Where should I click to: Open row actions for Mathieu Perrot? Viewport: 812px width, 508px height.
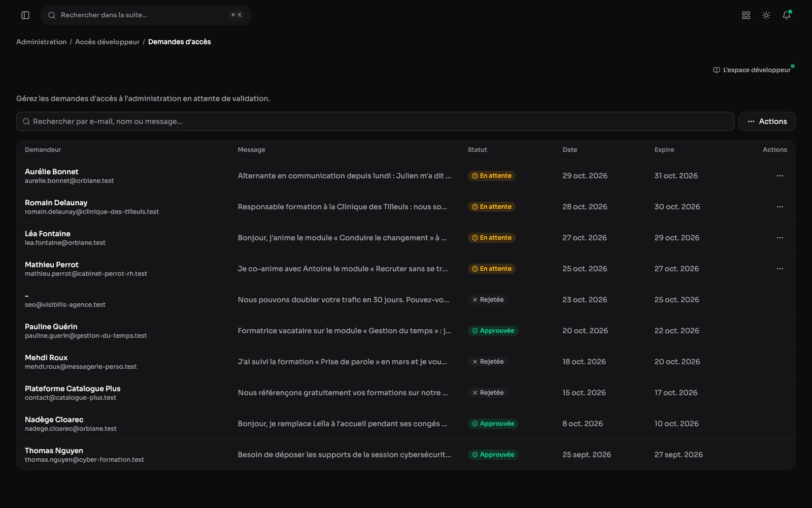[x=780, y=269]
